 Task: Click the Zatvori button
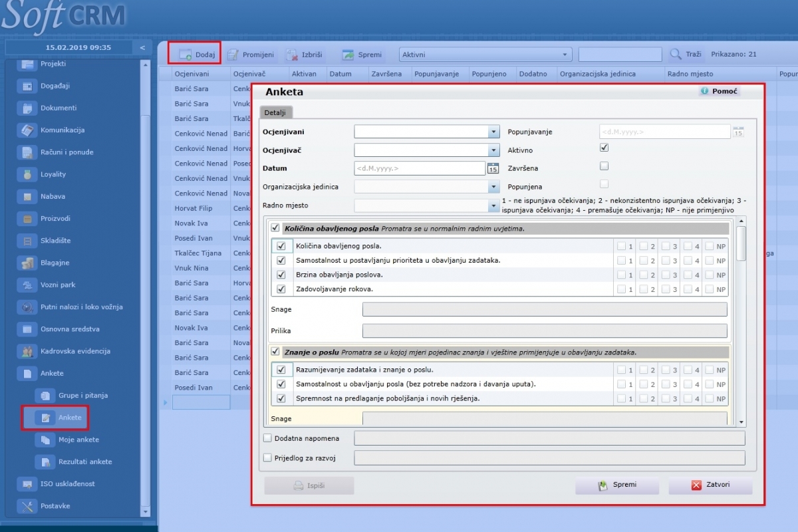710,485
